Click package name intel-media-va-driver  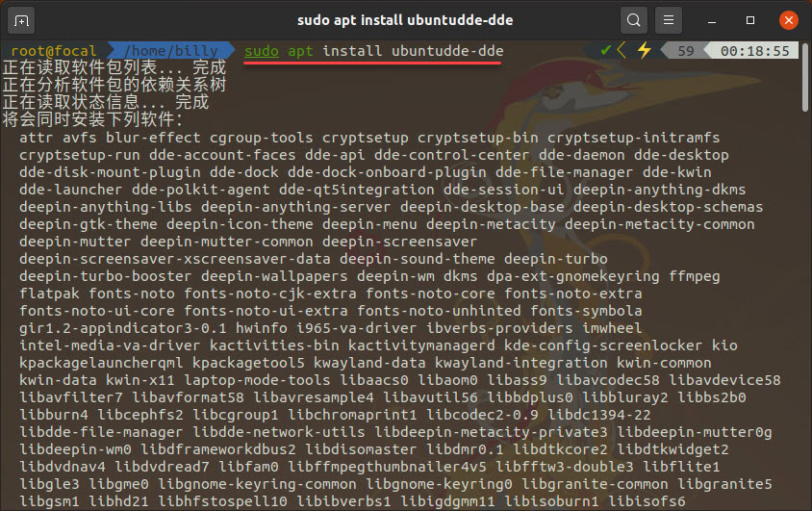pyautogui.click(x=111, y=345)
